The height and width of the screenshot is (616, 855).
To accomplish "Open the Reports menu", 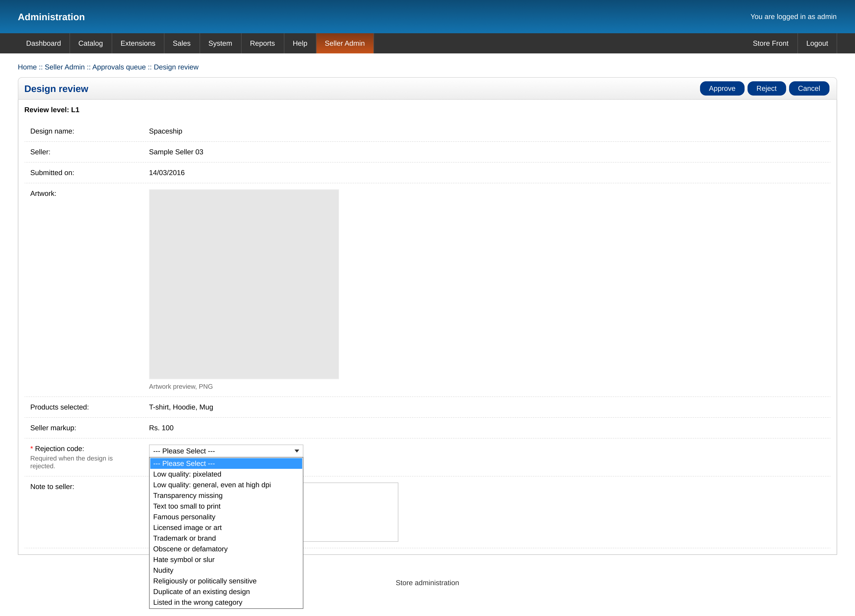I will click(262, 43).
